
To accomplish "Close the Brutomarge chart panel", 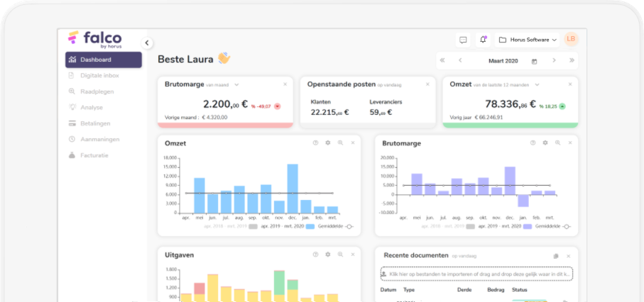I will pyautogui.click(x=570, y=142).
